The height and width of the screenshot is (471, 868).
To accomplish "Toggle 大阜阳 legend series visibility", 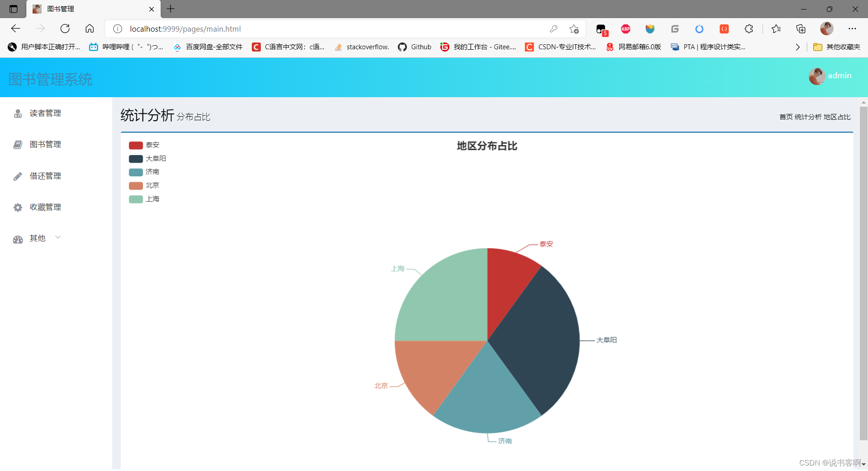I will tap(147, 159).
